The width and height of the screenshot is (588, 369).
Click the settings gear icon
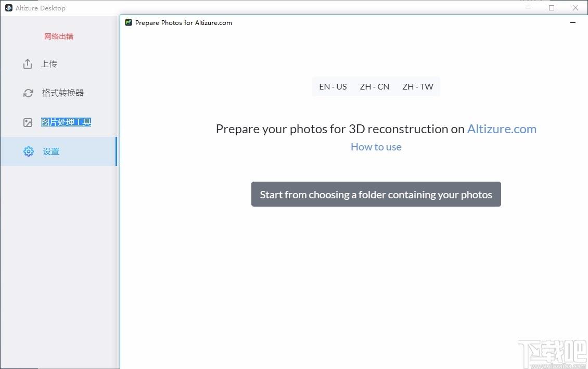click(29, 151)
